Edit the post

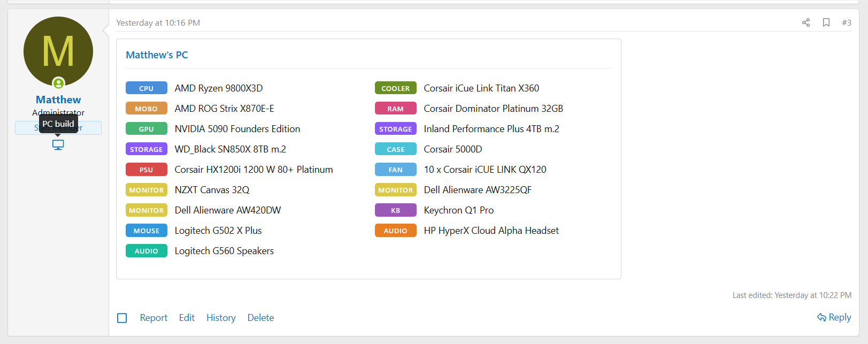(187, 318)
